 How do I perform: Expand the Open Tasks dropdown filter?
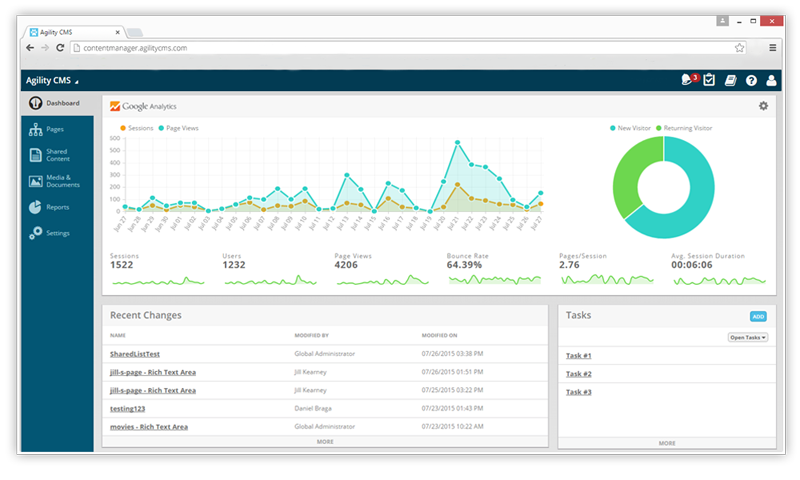[747, 338]
